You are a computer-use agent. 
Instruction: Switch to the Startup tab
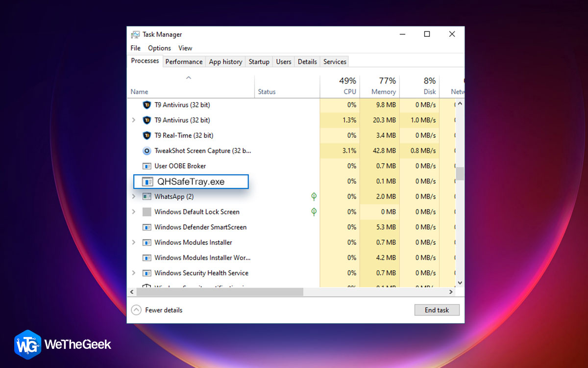[259, 62]
